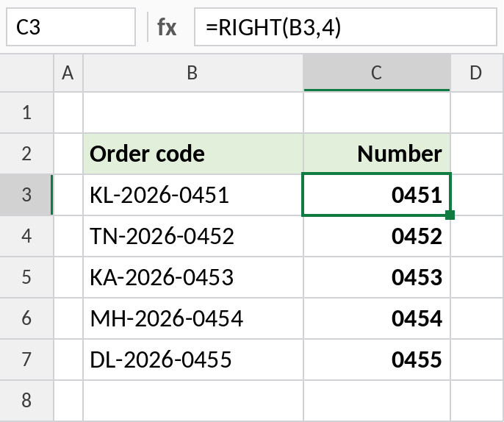Click empty cell A3
The height and width of the screenshot is (422, 504).
pos(68,195)
